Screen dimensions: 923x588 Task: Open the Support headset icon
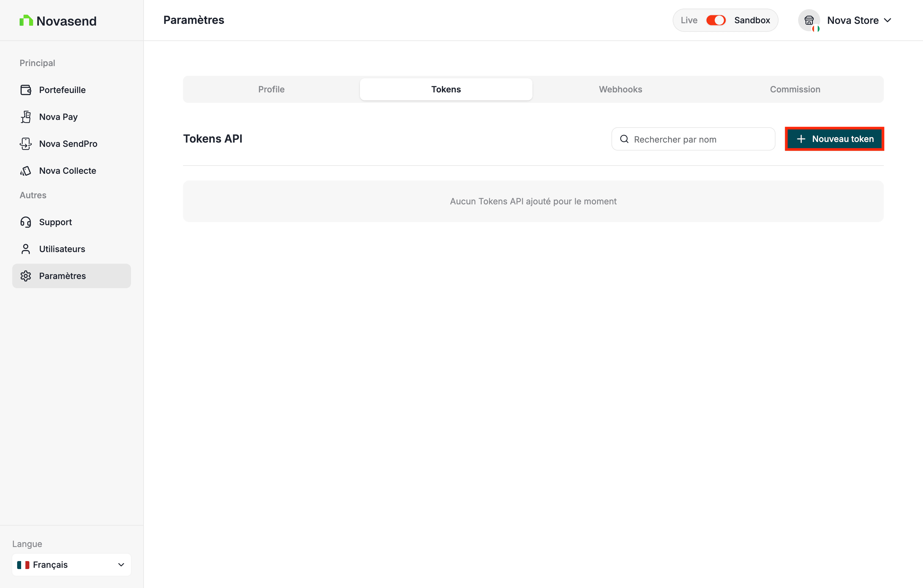pos(26,222)
